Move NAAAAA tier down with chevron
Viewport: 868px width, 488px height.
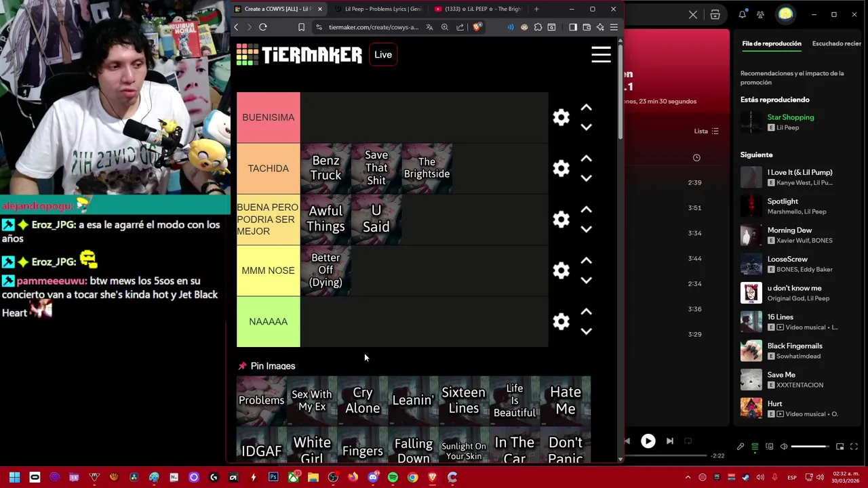click(587, 331)
